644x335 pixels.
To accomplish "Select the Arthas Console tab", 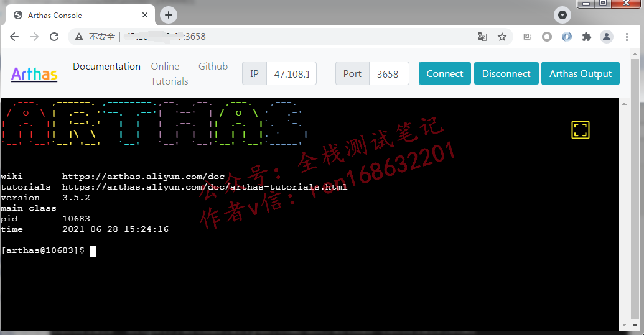I will [80, 15].
